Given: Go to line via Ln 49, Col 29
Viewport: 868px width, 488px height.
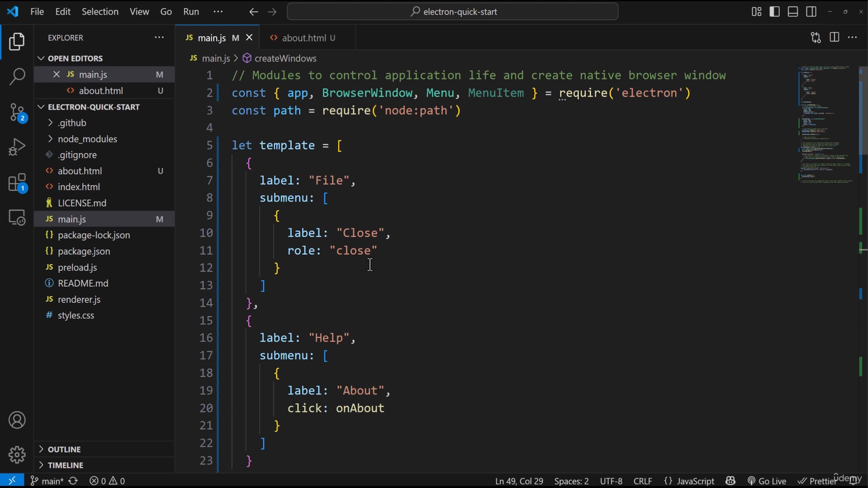Looking at the screenshot, I should (519, 481).
